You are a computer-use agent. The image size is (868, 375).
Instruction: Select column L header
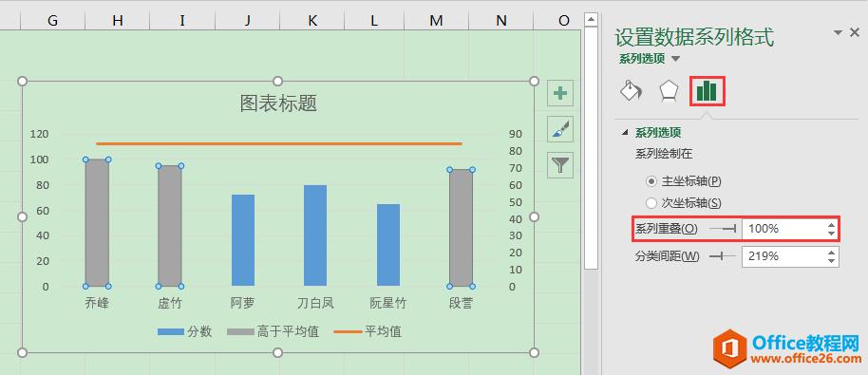[374, 21]
